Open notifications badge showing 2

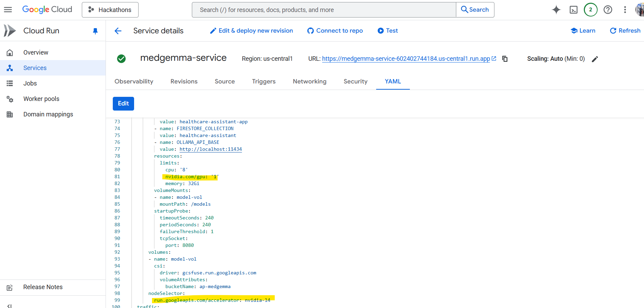590,10
